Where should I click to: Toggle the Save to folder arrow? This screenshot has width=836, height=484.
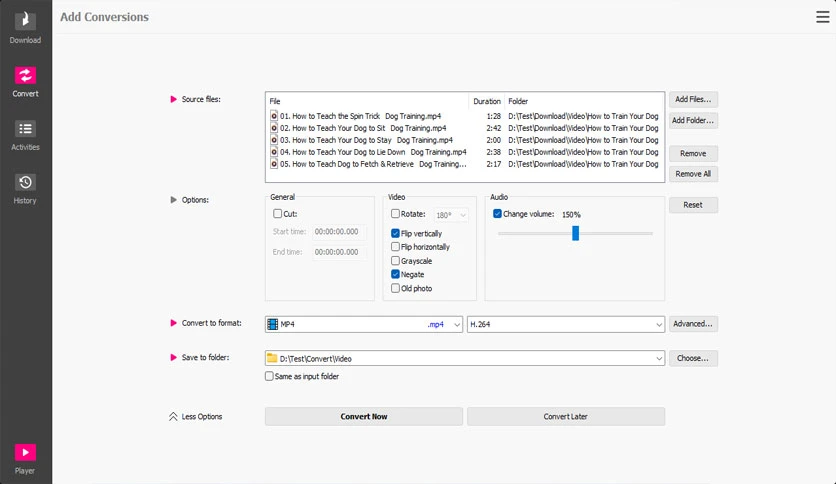point(173,357)
